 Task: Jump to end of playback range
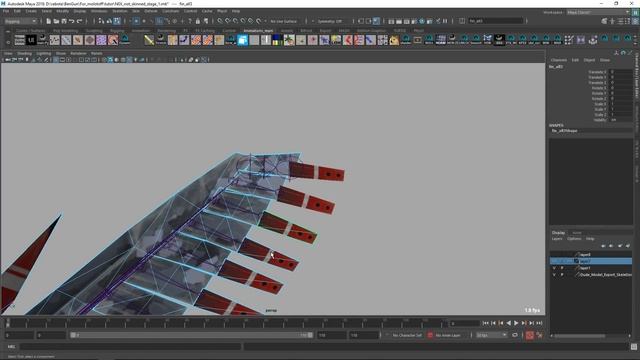[x=539, y=323]
